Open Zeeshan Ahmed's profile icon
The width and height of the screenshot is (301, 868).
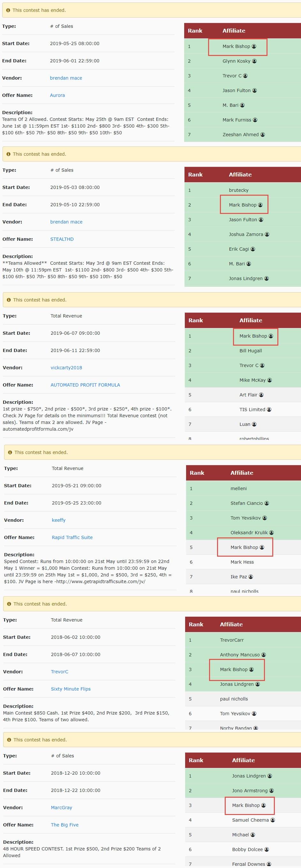[x=263, y=135]
